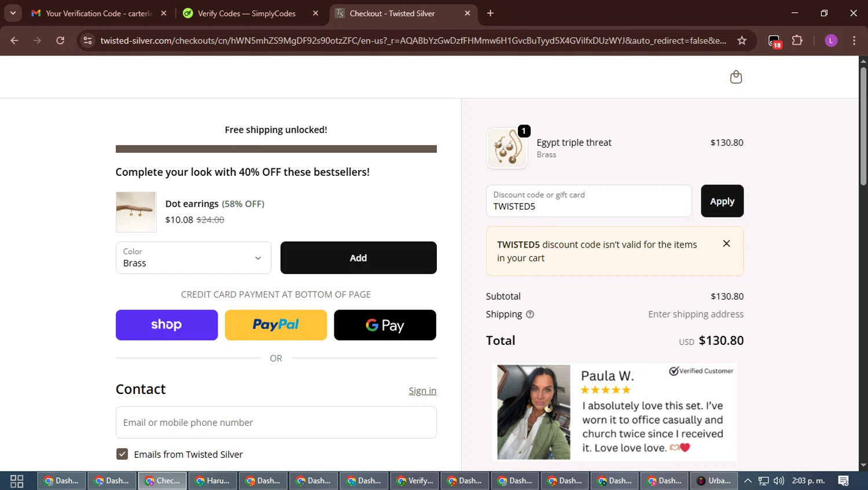Click the five-star review rating

[606, 390]
